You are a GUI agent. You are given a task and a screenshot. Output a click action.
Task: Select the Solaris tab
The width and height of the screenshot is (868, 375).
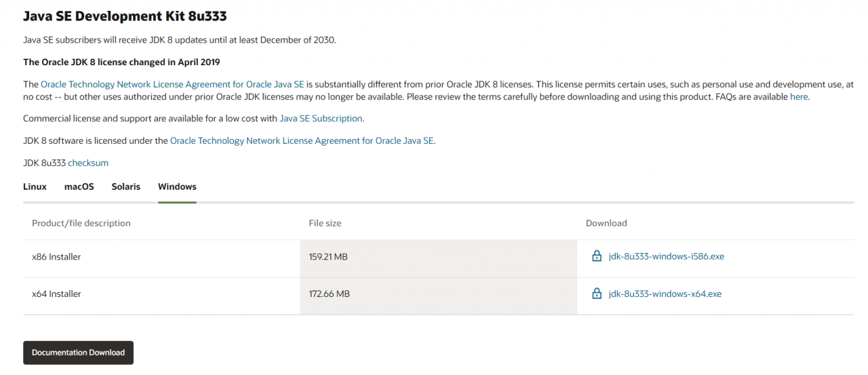(x=126, y=186)
